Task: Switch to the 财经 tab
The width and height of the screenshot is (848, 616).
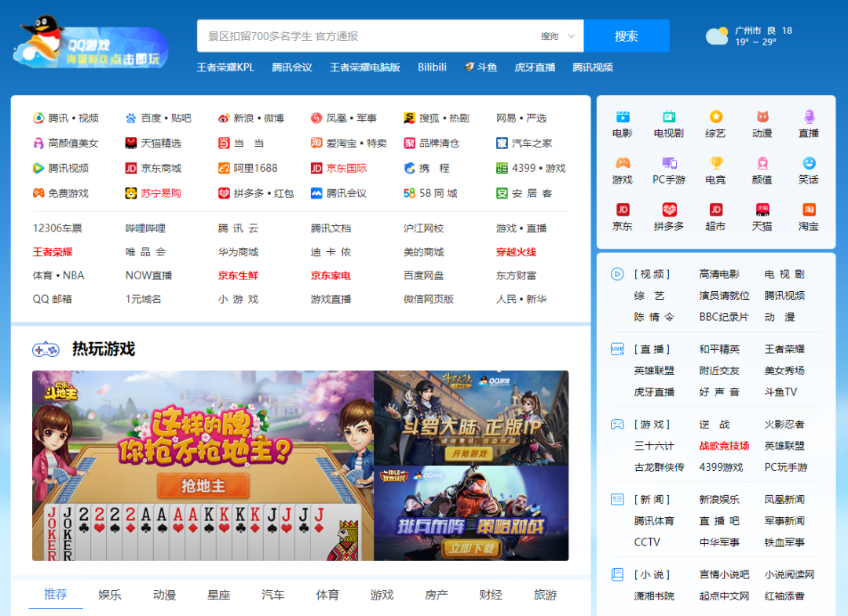Action: pyautogui.click(x=491, y=595)
